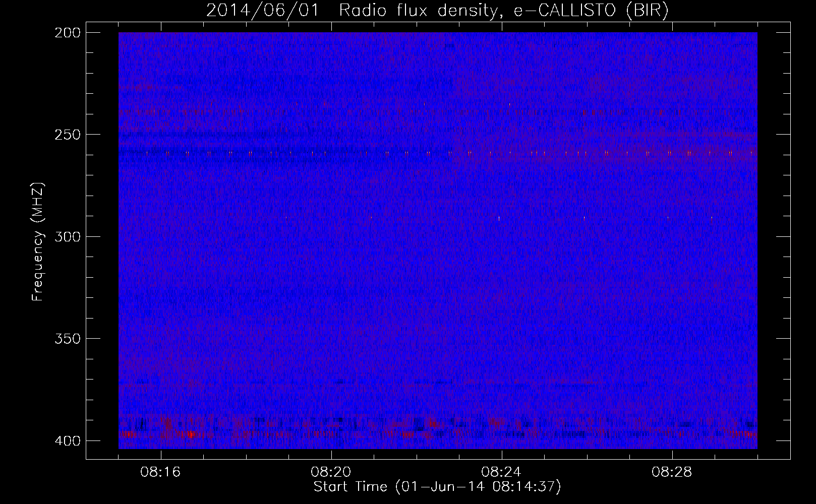Click the 350 frequency tick label

tap(68, 339)
